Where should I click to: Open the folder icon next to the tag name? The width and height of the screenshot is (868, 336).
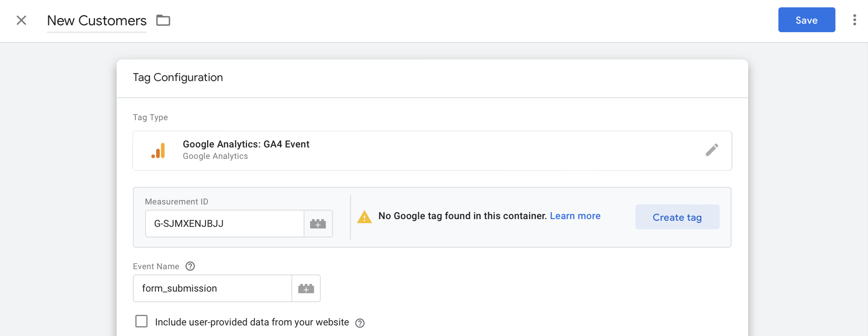pos(163,20)
